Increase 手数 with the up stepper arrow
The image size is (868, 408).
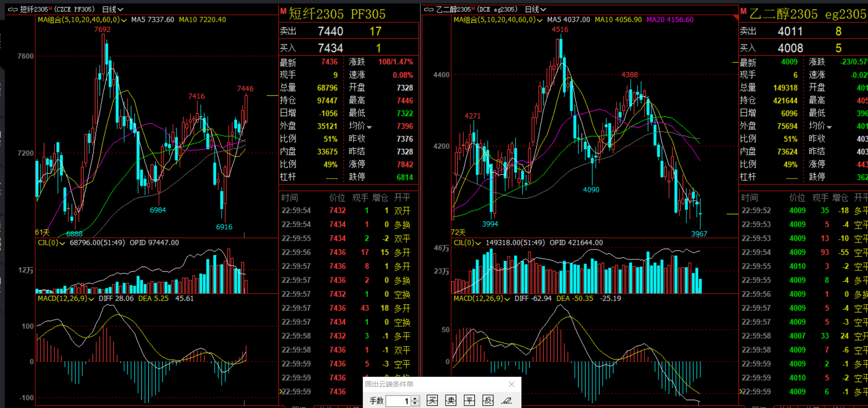[x=415, y=398]
